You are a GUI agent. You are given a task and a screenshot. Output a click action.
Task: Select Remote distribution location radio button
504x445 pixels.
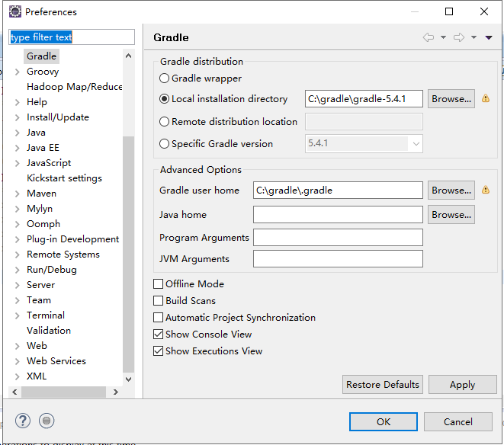(x=164, y=121)
